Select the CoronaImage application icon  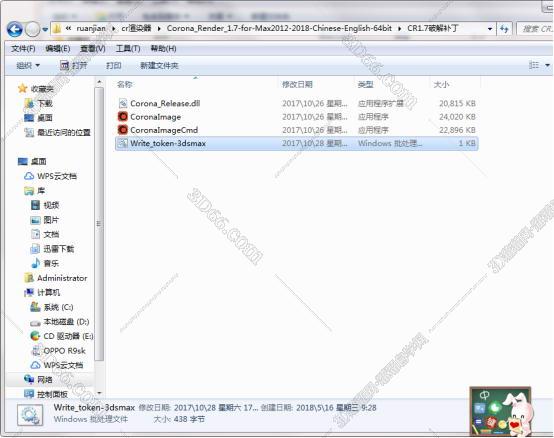coord(123,117)
